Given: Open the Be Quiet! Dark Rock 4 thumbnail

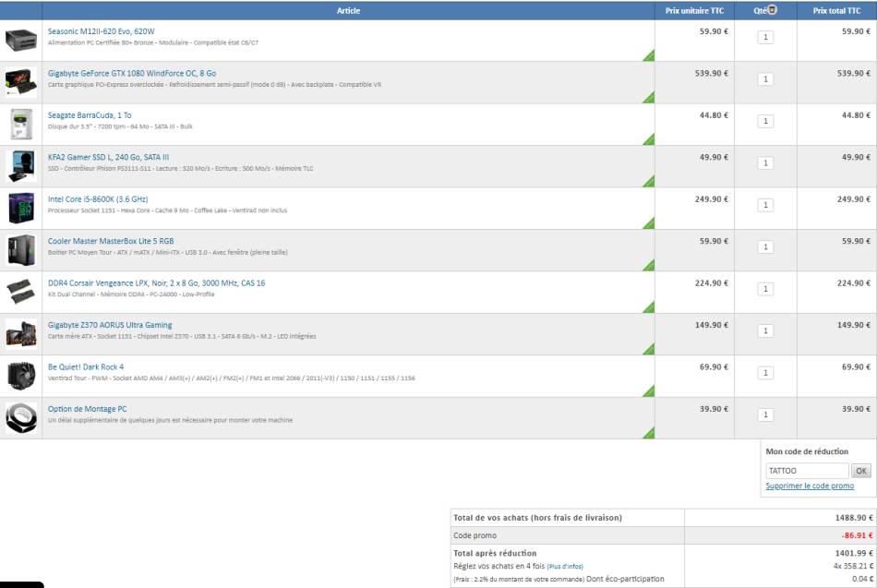Looking at the screenshot, I should point(21,376).
